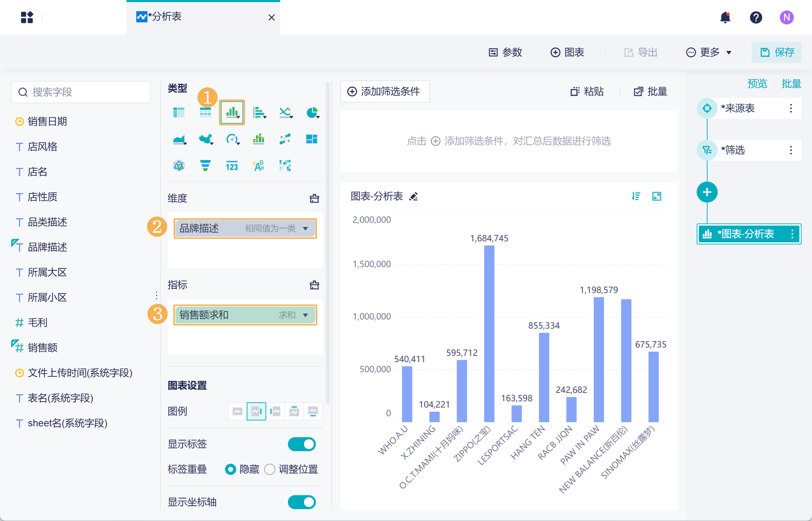
Task: Select the pie chart type icon
Action: [x=312, y=112]
